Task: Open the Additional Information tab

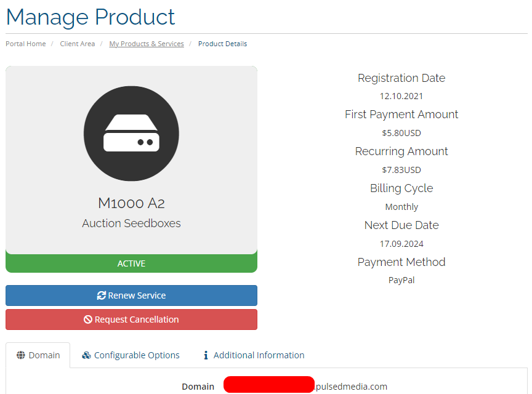Action: pos(254,355)
